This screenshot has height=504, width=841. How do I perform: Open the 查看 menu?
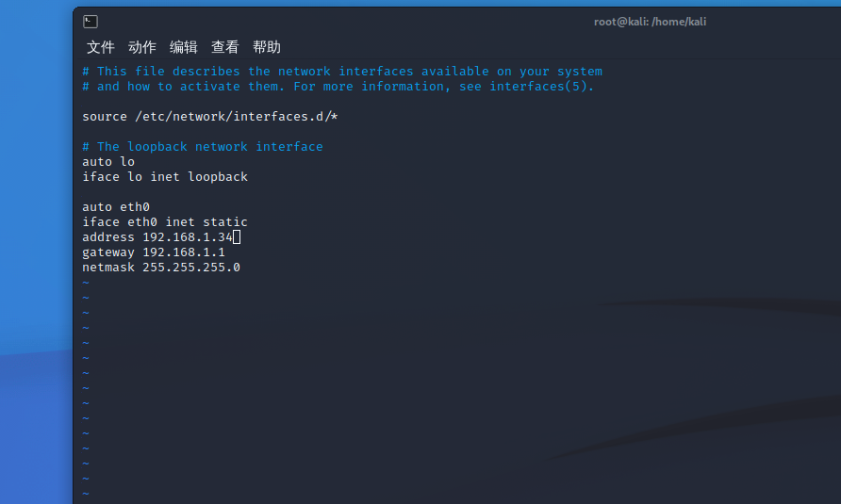tap(224, 47)
